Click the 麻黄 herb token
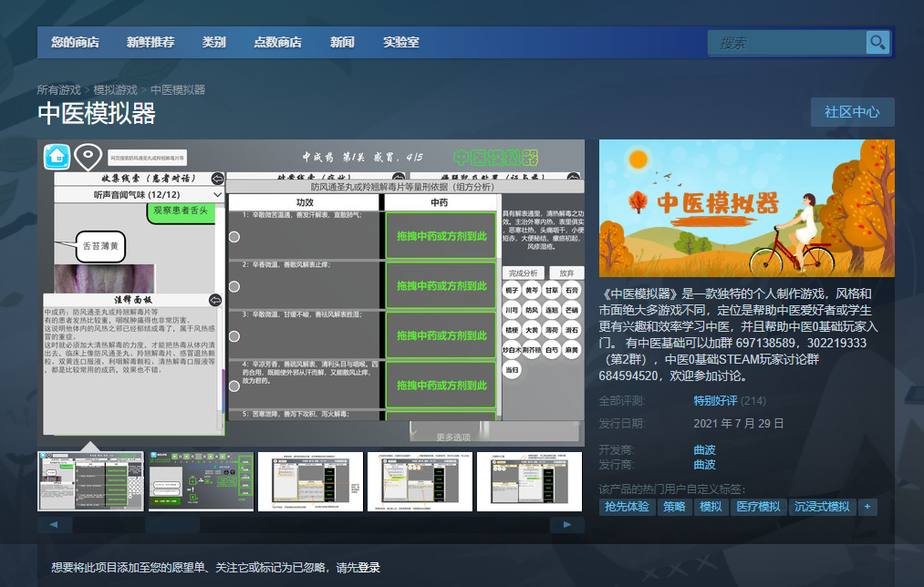The width and height of the screenshot is (924, 587). pos(572,350)
